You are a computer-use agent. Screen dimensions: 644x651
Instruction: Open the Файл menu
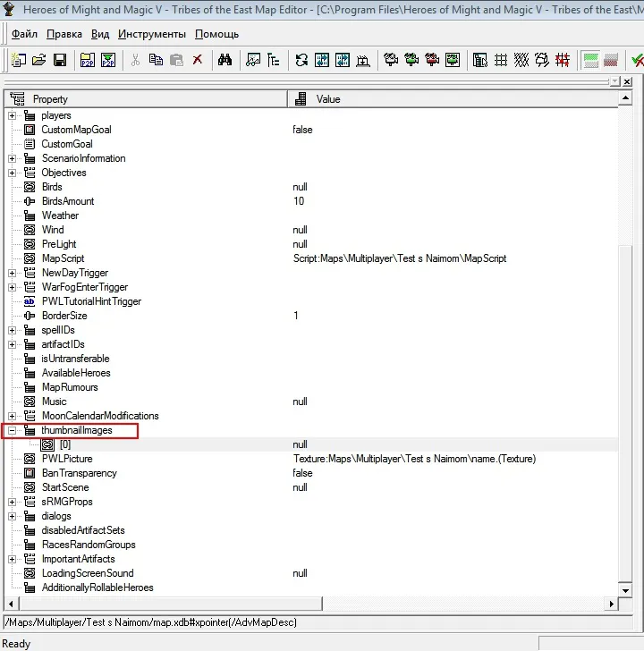pyautogui.click(x=24, y=34)
